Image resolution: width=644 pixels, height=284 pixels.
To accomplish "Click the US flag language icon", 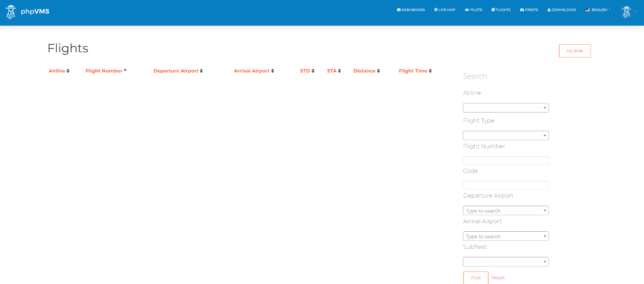I will point(588,10).
